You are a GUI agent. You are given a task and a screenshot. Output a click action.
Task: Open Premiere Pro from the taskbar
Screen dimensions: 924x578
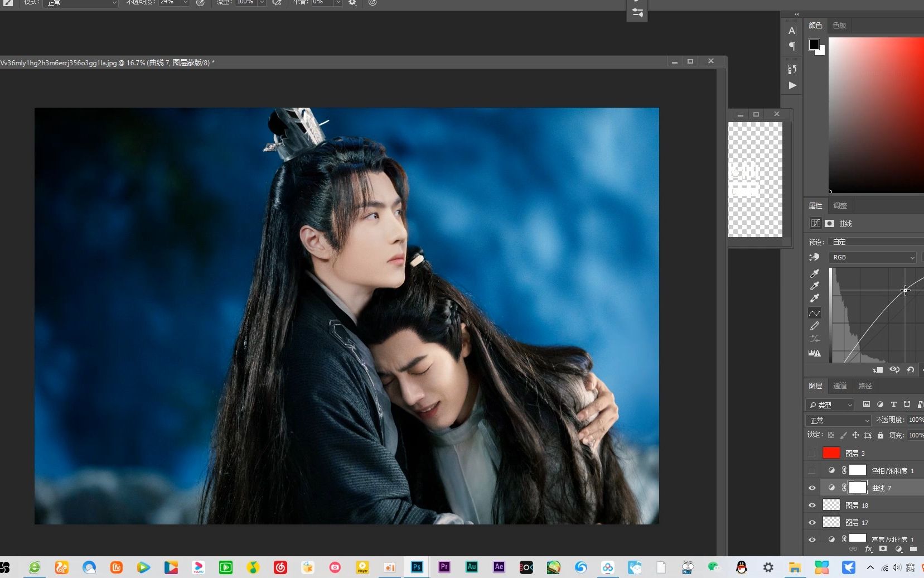[444, 567]
